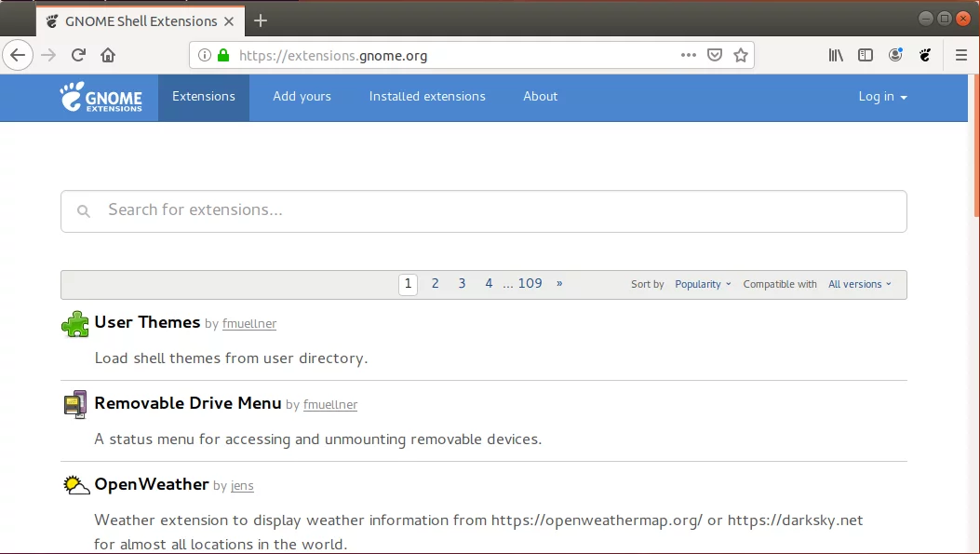
Task: Select page 1 in pagination
Action: tap(409, 284)
